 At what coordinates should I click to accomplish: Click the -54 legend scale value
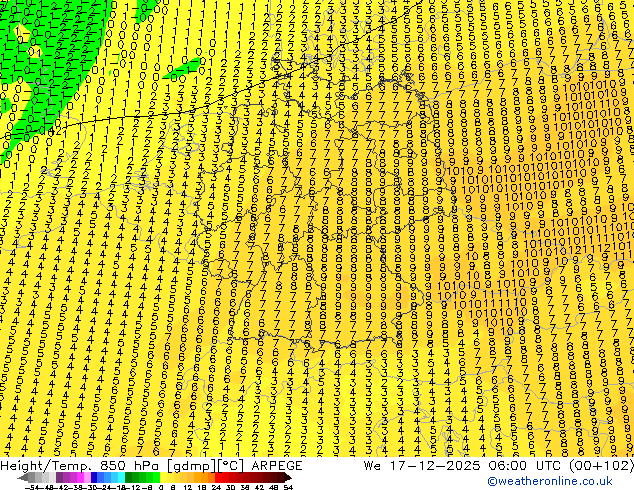(32, 488)
